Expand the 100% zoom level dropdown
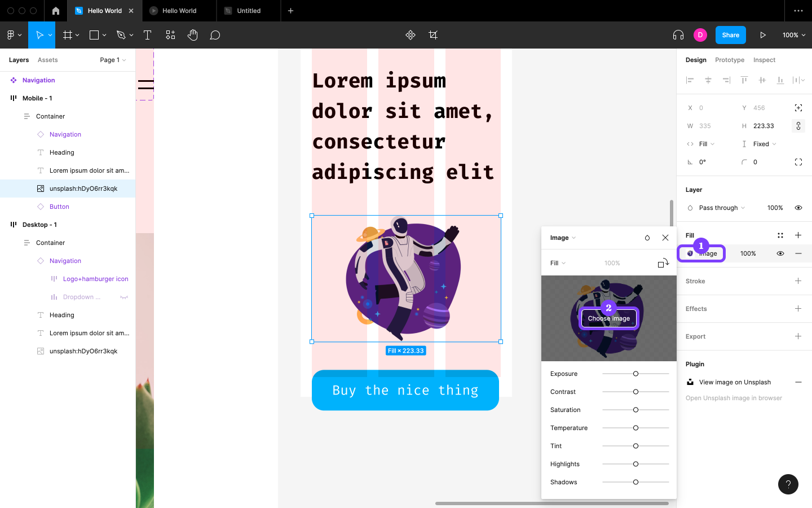Image resolution: width=812 pixels, height=508 pixels. pyautogui.click(x=793, y=35)
